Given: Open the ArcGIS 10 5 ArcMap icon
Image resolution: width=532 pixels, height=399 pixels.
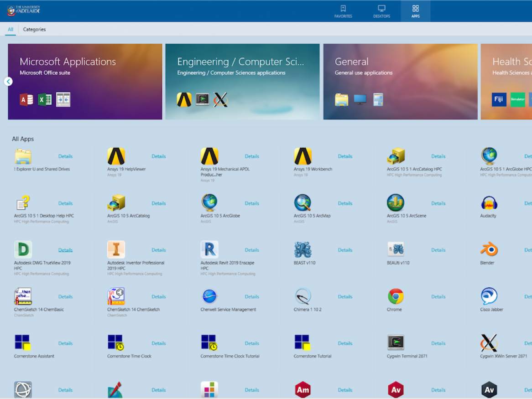Looking at the screenshot, I should [303, 203].
